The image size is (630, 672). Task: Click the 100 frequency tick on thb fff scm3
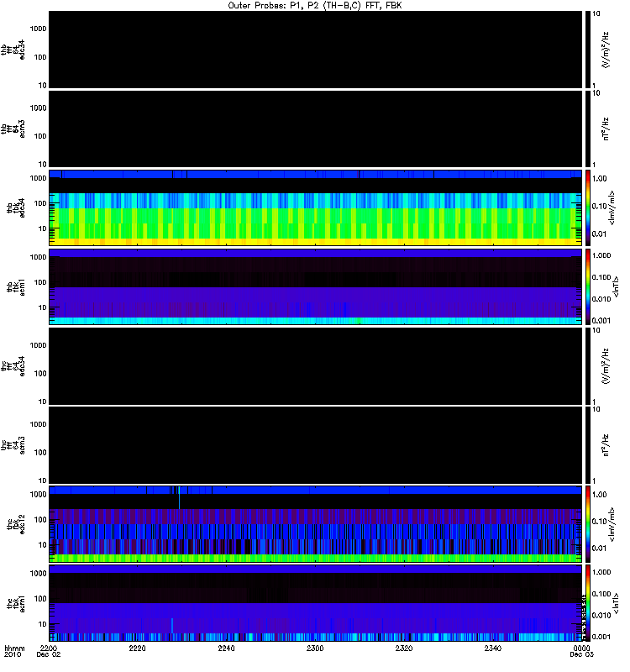tap(40, 136)
